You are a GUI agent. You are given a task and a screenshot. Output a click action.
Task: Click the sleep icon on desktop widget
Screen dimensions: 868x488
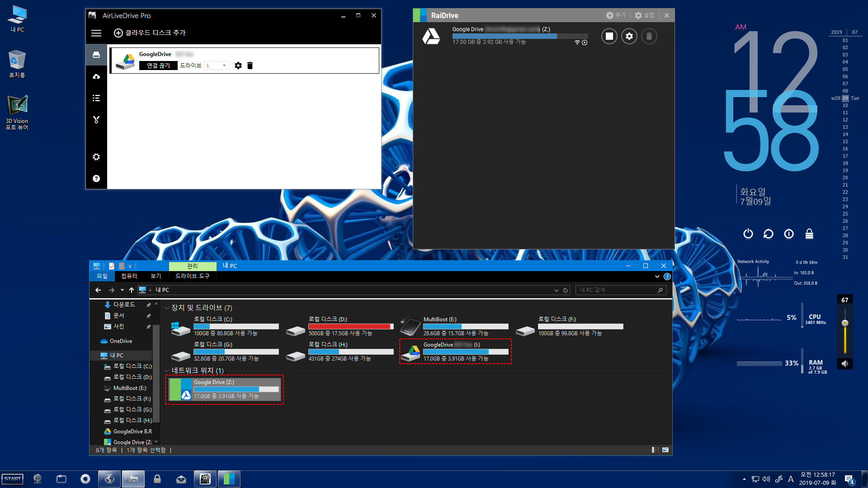tap(789, 234)
